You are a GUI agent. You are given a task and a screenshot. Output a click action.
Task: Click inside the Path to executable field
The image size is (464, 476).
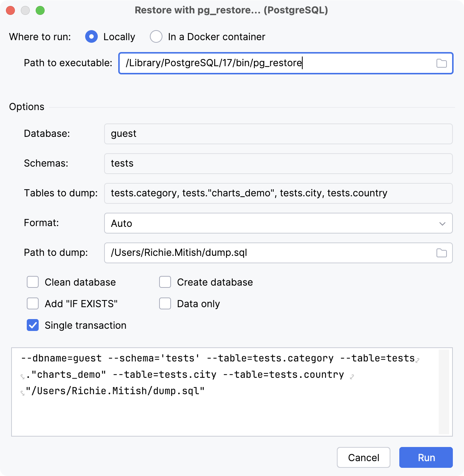(x=260, y=63)
